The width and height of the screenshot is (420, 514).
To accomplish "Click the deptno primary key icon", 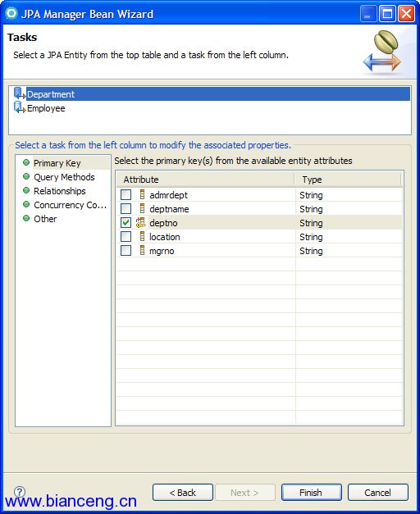I will [x=141, y=223].
